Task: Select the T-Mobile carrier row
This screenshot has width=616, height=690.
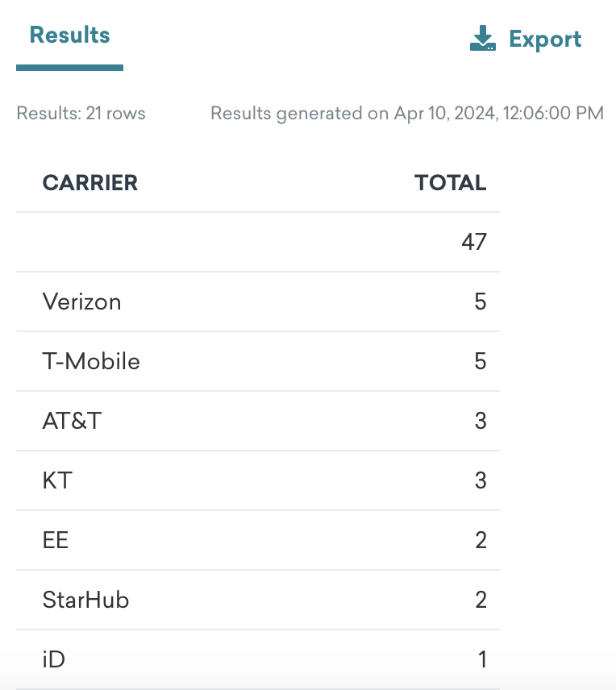Action: pyautogui.click(x=258, y=361)
